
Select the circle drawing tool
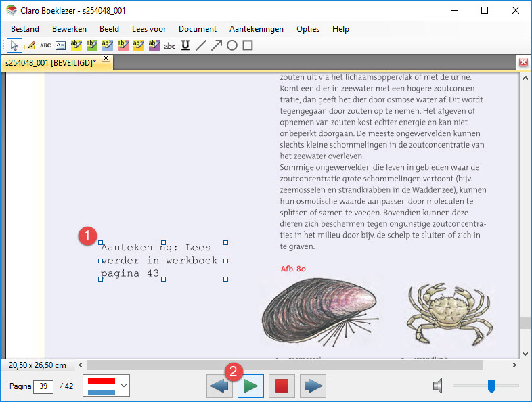point(232,45)
